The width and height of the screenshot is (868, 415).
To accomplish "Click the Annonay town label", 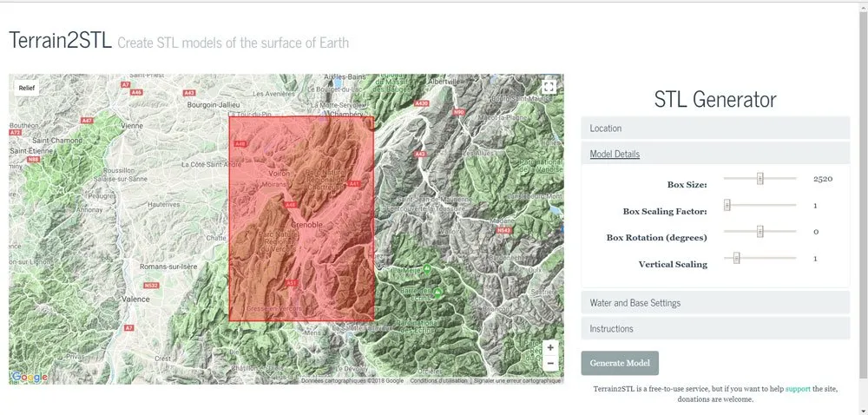I will point(91,210).
